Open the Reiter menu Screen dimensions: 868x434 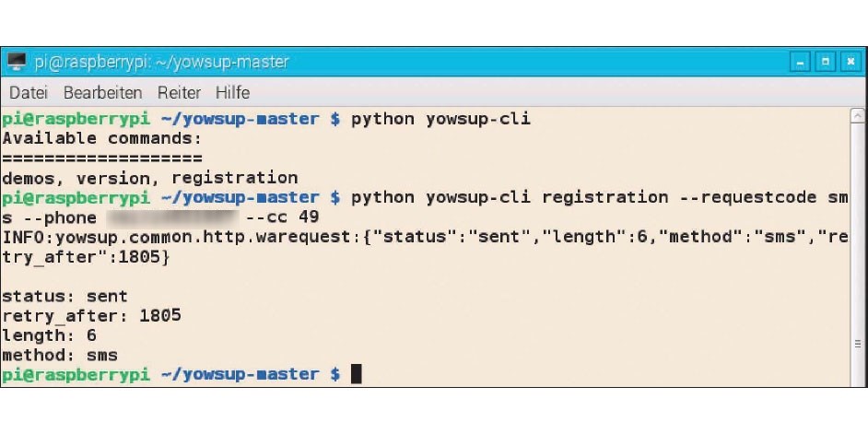(179, 92)
